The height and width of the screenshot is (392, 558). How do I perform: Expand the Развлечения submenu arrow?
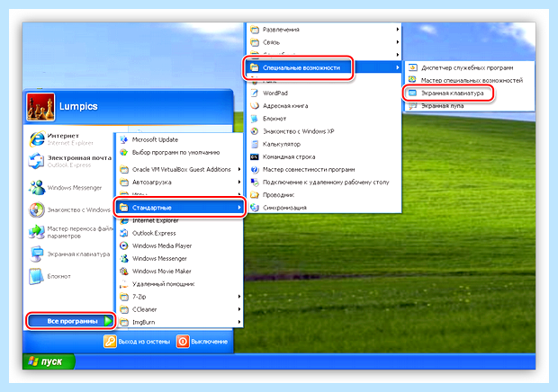click(398, 30)
